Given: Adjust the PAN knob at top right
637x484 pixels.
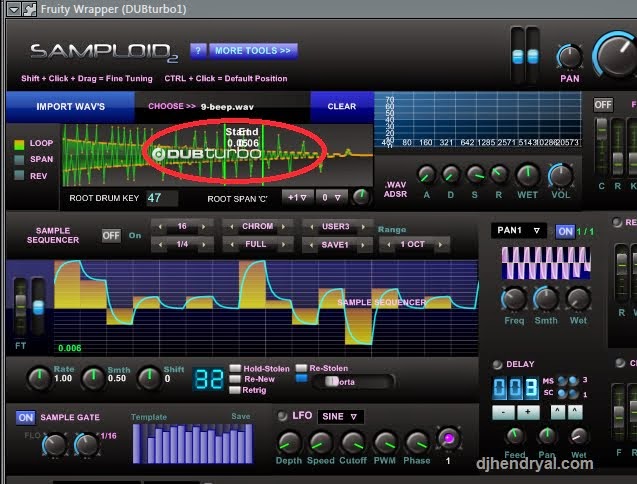Looking at the screenshot, I should (x=569, y=57).
